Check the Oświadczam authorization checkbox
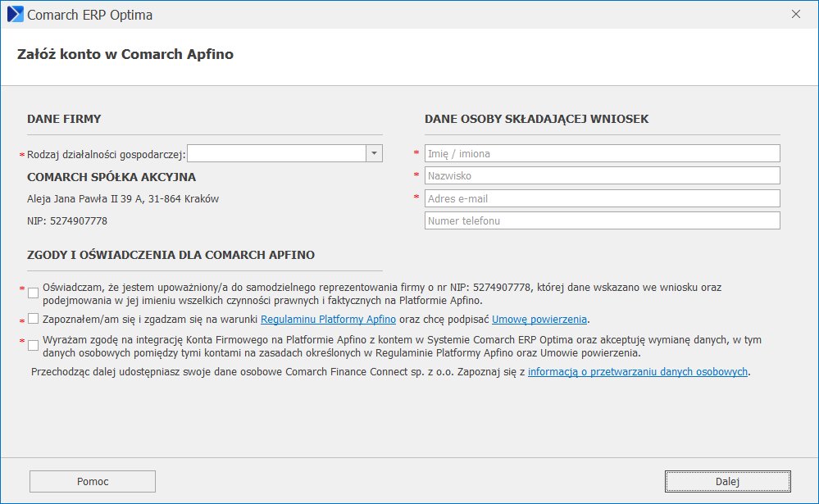The width and height of the screenshot is (819, 504). [34, 293]
